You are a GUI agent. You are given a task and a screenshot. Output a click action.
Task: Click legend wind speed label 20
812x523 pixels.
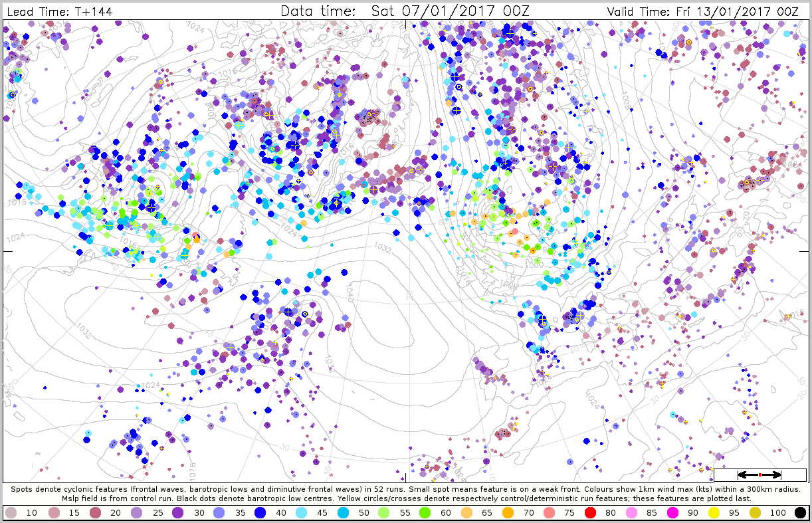click(116, 513)
